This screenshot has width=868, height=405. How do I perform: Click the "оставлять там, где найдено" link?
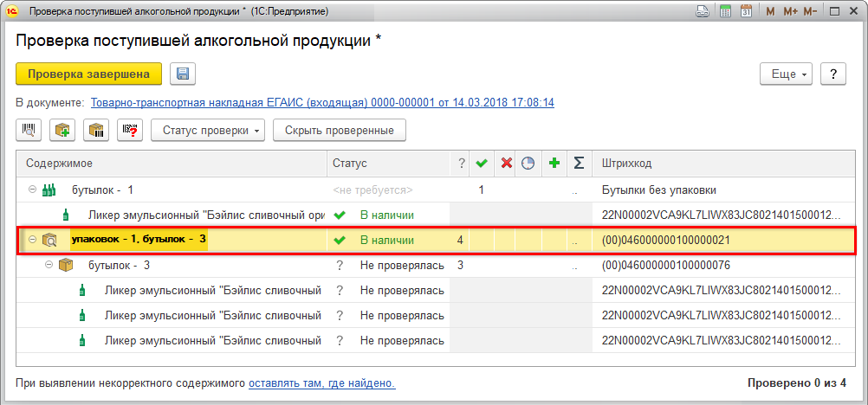pos(322,382)
